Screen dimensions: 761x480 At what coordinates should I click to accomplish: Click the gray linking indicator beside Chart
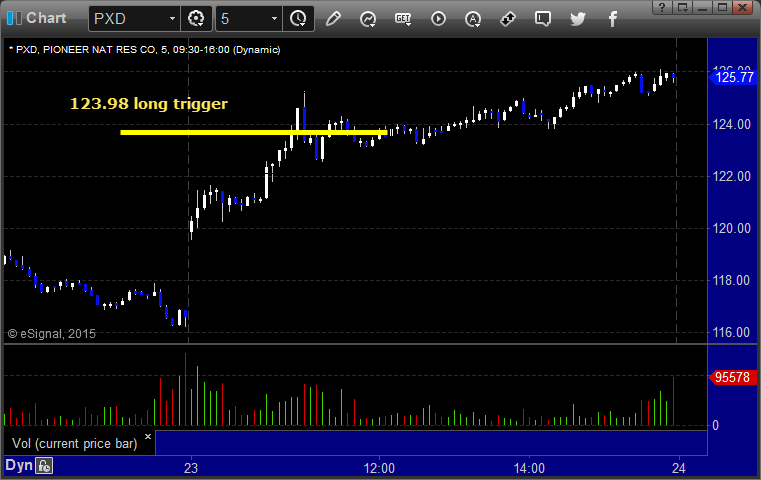point(18,18)
